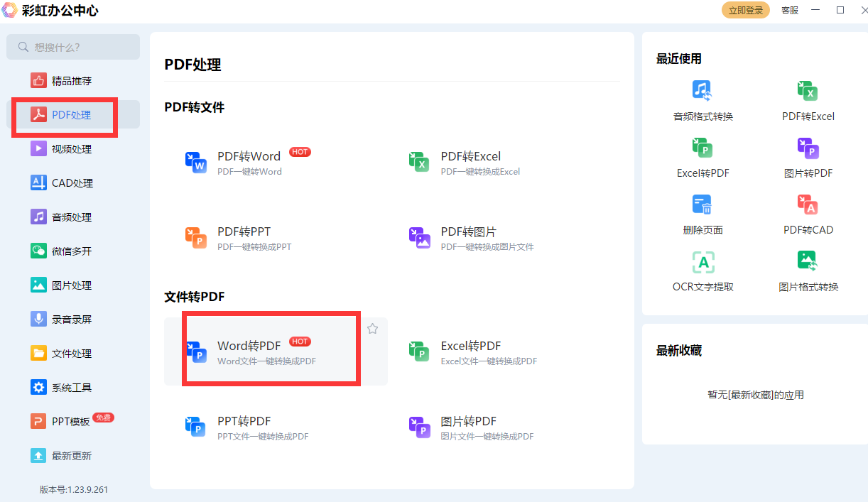Open OCR文字提取 from recent use

703,271
